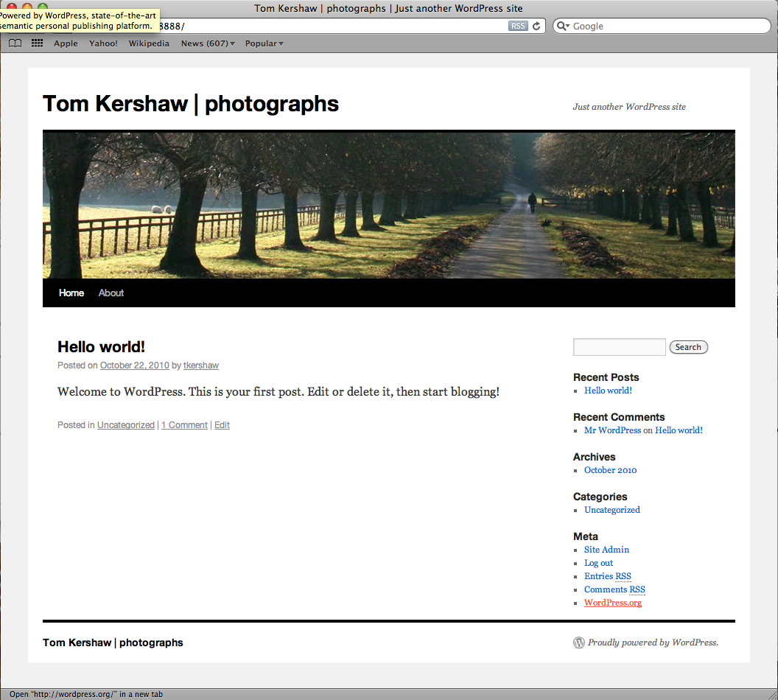Click the Log out link
778x700 pixels.
598,563
